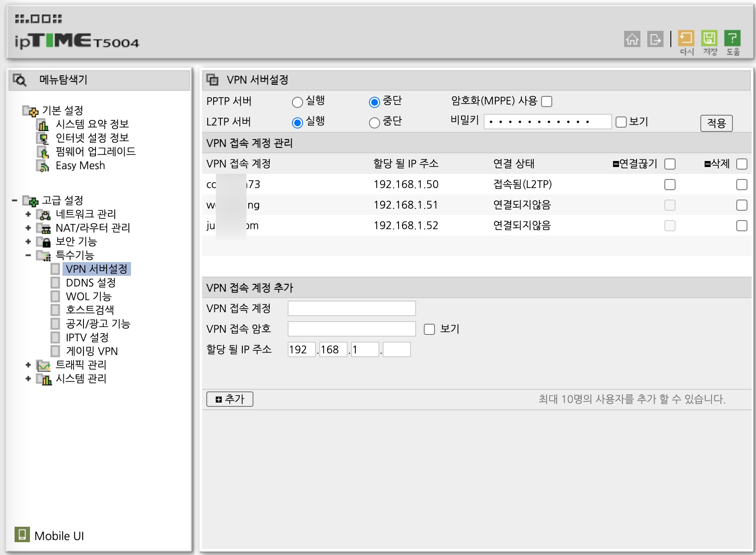Expand the 트래픽 관리 tree node
Viewport: 756px width, 555px height.
pos(28,365)
